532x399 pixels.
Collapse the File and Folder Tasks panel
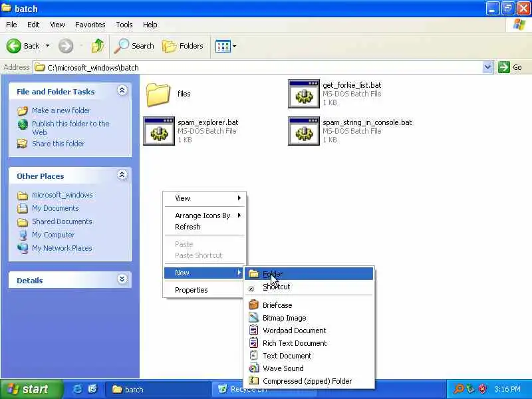(122, 90)
